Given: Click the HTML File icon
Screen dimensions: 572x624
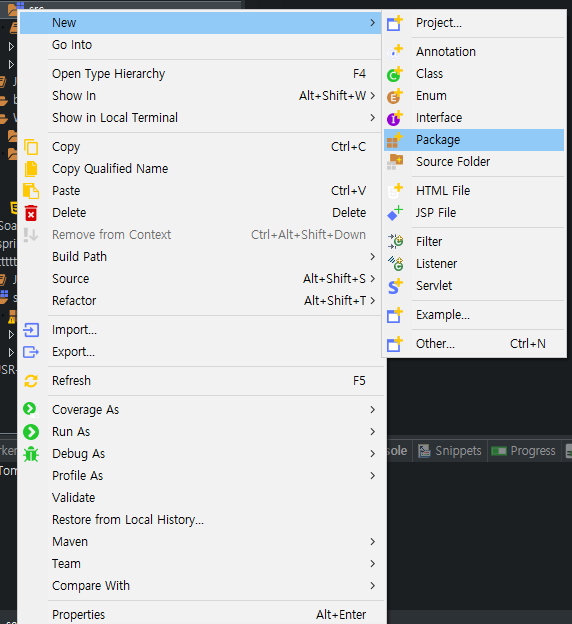Looking at the screenshot, I should coord(395,191).
